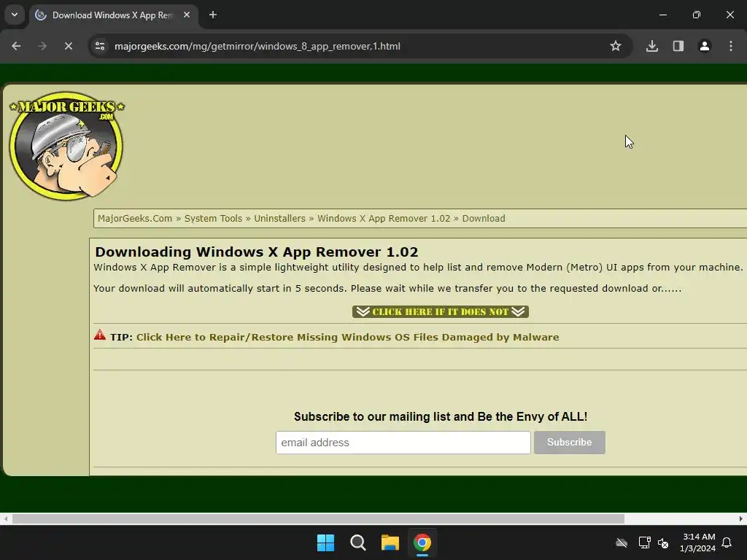Viewport: 747px width, 560px height.
Task: Click the Subscribe button
Action: point(569,443)
